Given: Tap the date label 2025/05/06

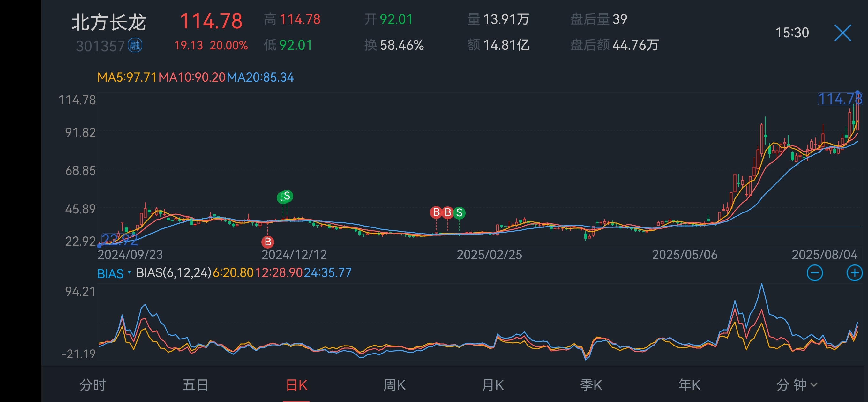Looking at the screenshot, I should (x=685, y=254).
